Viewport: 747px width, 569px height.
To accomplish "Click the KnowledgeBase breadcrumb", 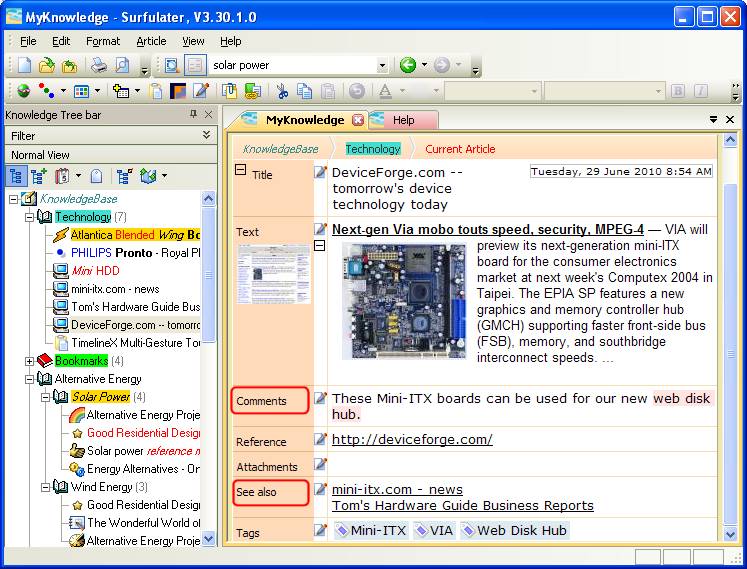I will click(281, 149).
